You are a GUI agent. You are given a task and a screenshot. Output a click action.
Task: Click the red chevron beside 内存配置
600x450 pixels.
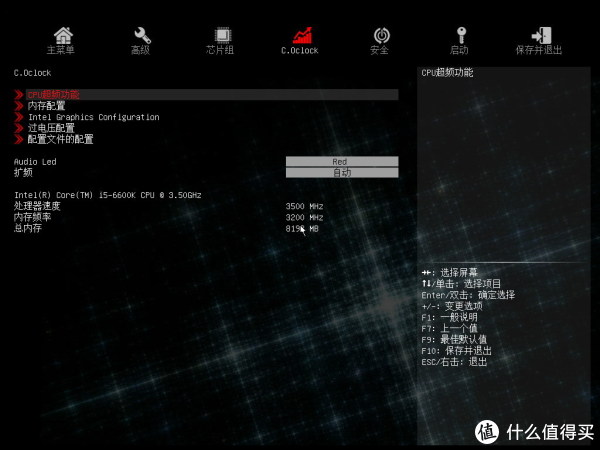(19, 106)
